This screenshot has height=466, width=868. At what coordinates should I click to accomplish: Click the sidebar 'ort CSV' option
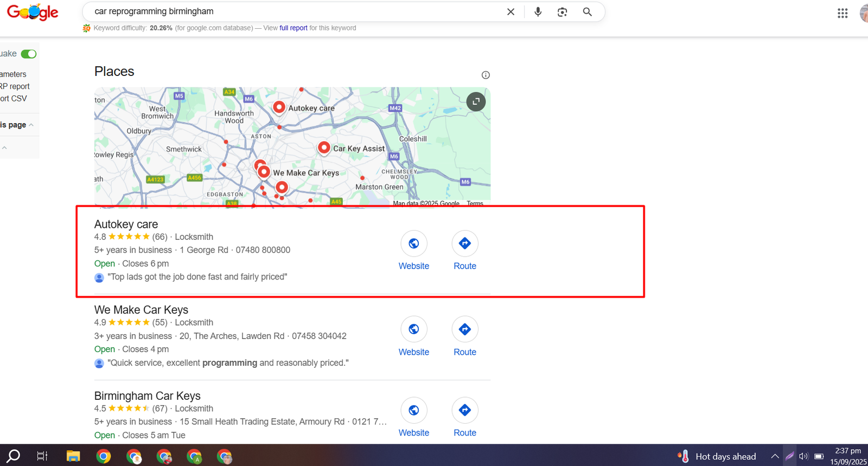pos(14,99)
